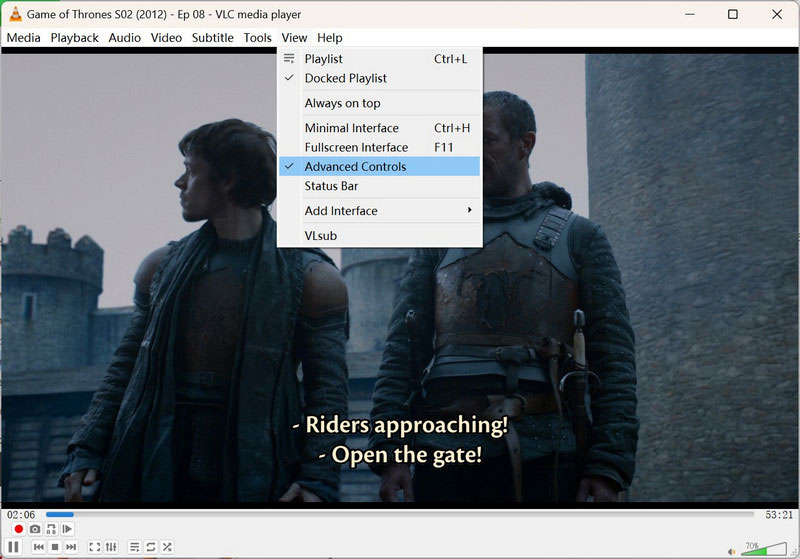This screenshot has width=800, height=559.
Task: Click the playlist icon beside Playlist entry
Action: pos(289,59)
